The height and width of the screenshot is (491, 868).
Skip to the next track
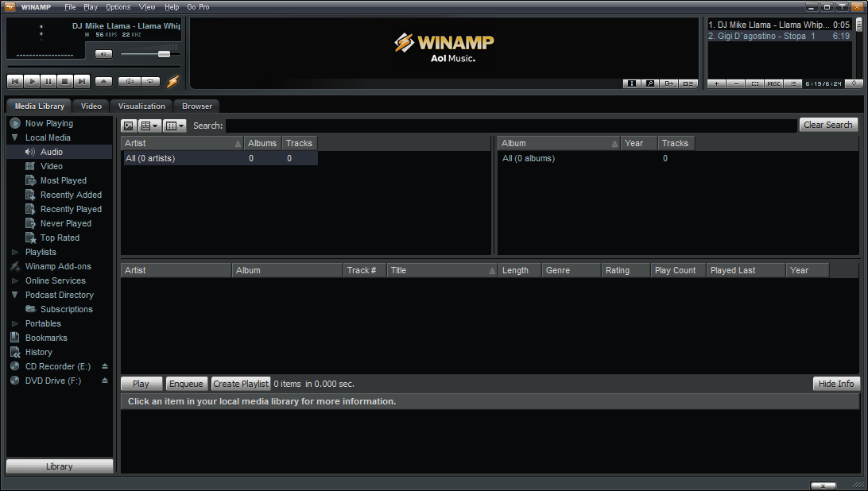[81, 81]
